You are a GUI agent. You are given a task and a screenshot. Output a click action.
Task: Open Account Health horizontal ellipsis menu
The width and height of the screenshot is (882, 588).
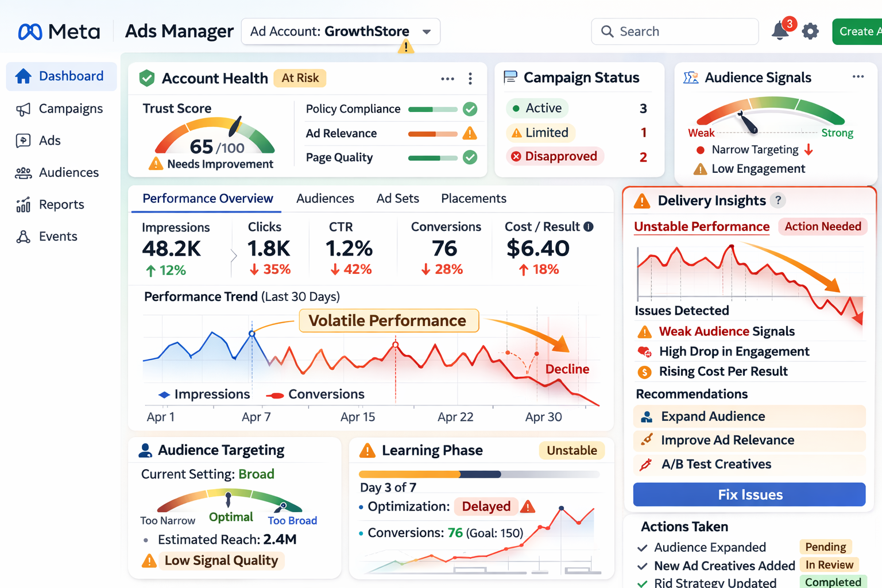pyautogui.click(x=447, y=79)
